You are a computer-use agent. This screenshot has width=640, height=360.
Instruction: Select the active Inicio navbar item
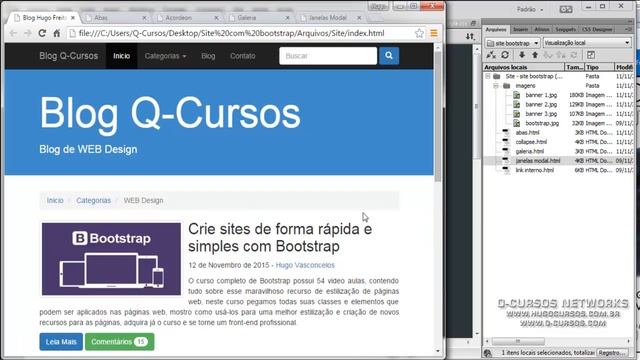click(x=122, y=56)
